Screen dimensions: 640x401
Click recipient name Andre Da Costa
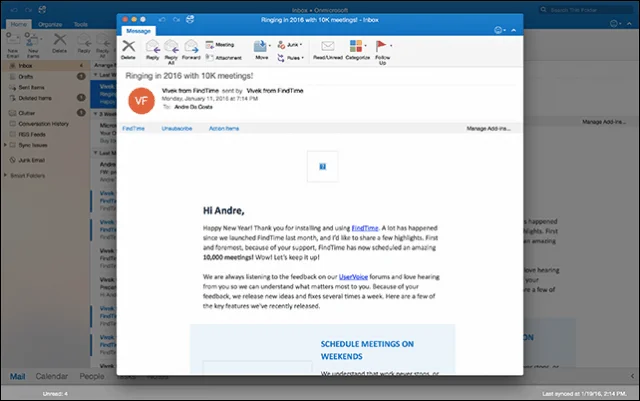(x=193, y=107)
